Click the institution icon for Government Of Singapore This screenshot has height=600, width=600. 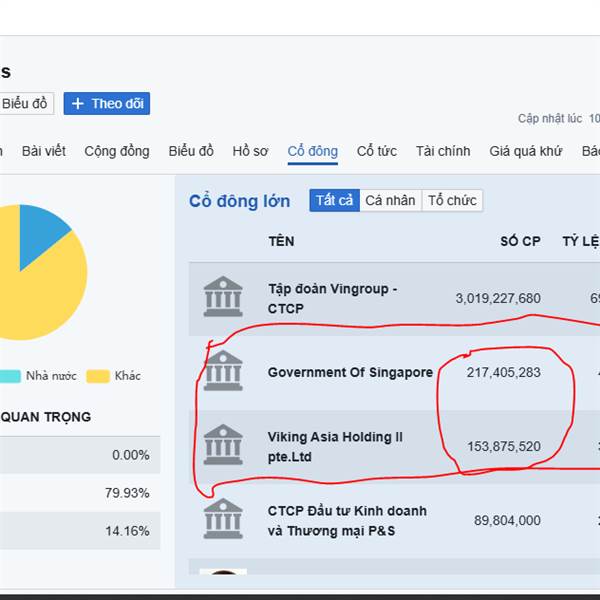click(x=223, y=371)
